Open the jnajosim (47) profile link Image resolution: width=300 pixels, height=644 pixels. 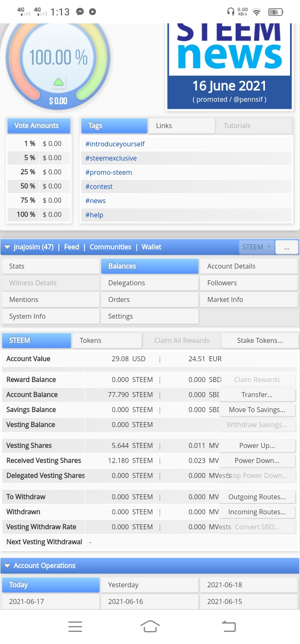[34, 247]
